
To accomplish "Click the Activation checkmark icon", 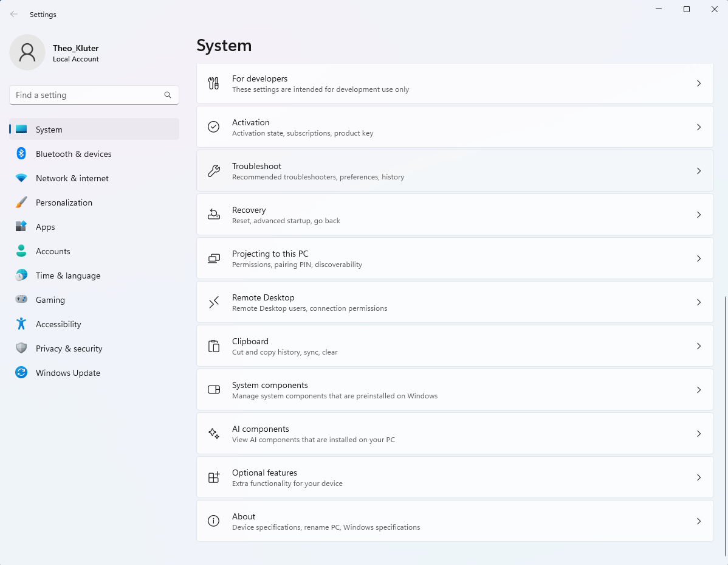I will point(213,127).
